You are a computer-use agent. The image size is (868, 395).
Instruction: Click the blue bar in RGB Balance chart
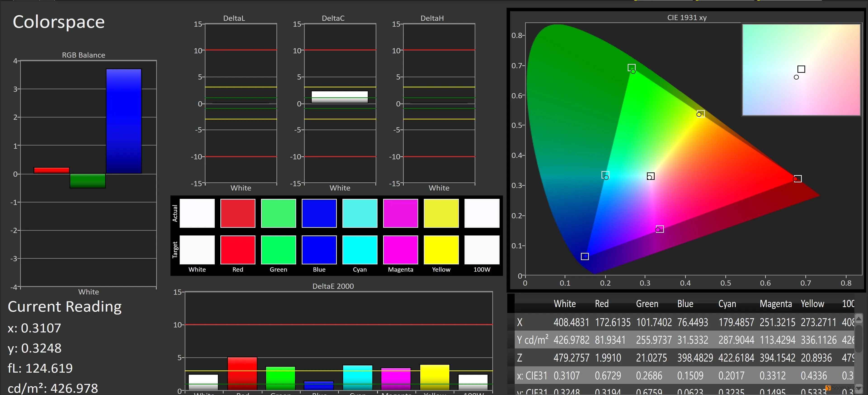coord(124,121)
